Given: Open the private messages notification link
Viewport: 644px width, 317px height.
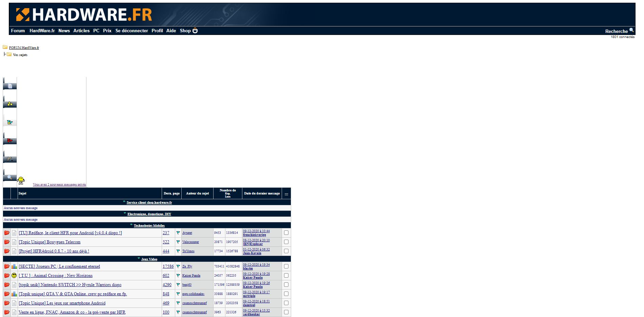Looking at the screenshot, I should (x=59, y=185).
